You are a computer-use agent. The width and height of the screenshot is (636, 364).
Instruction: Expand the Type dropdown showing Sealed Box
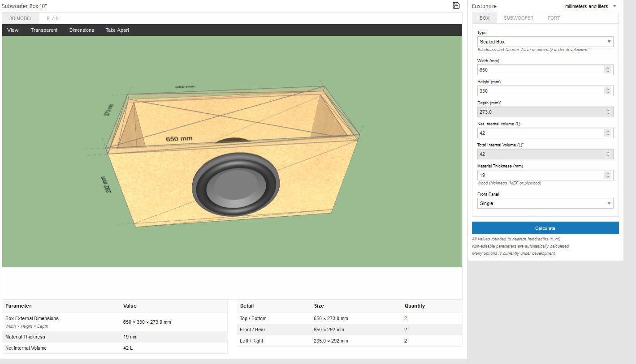click(x=545, y=42)
